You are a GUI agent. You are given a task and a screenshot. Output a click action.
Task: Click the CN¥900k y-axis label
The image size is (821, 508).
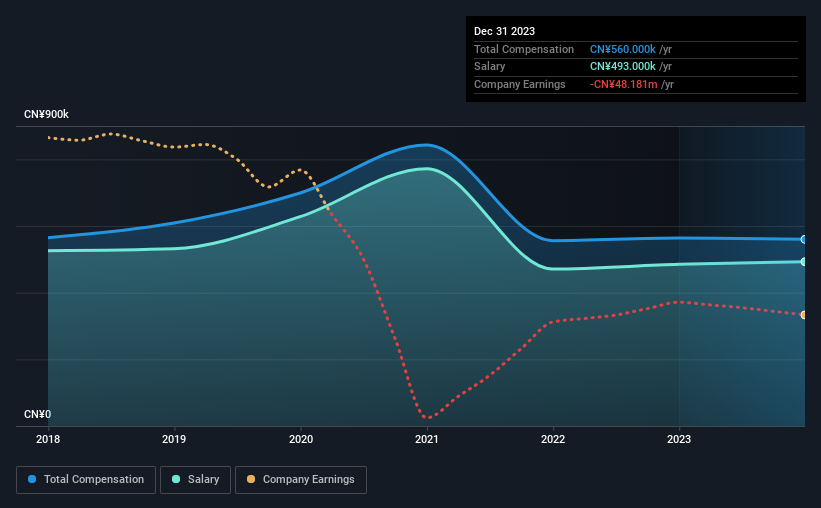[x=46, y=114]
